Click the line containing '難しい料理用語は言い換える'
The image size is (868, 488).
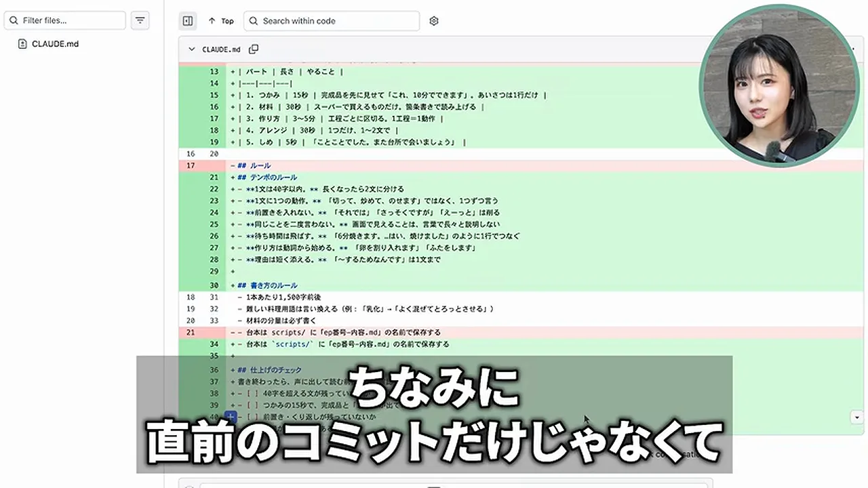coord(366,309)
